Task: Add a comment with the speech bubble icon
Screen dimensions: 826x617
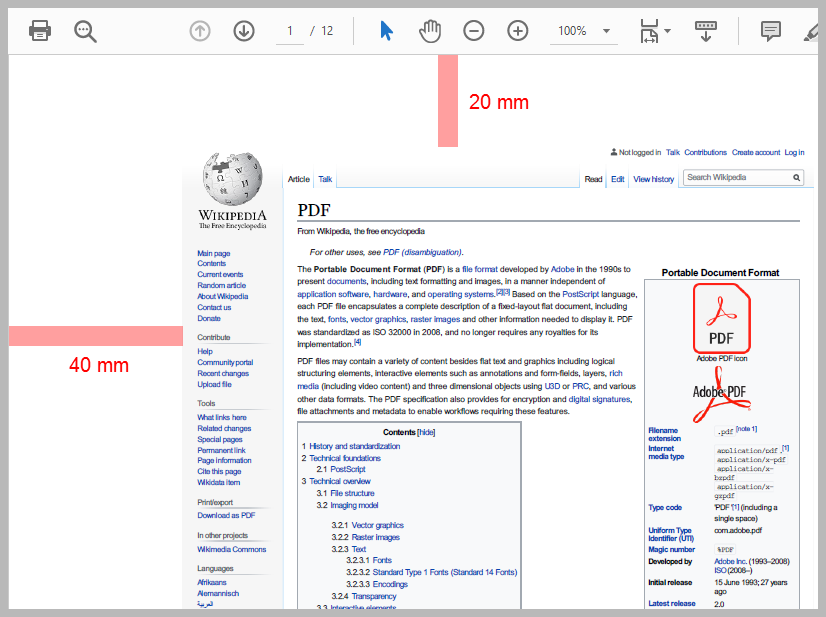Action: (771, 31)
